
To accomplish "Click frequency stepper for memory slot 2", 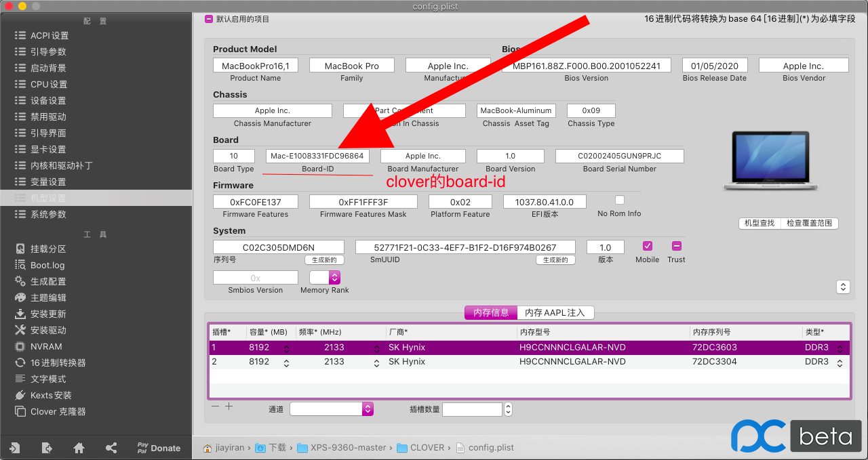I will click(x=376, y=363).
